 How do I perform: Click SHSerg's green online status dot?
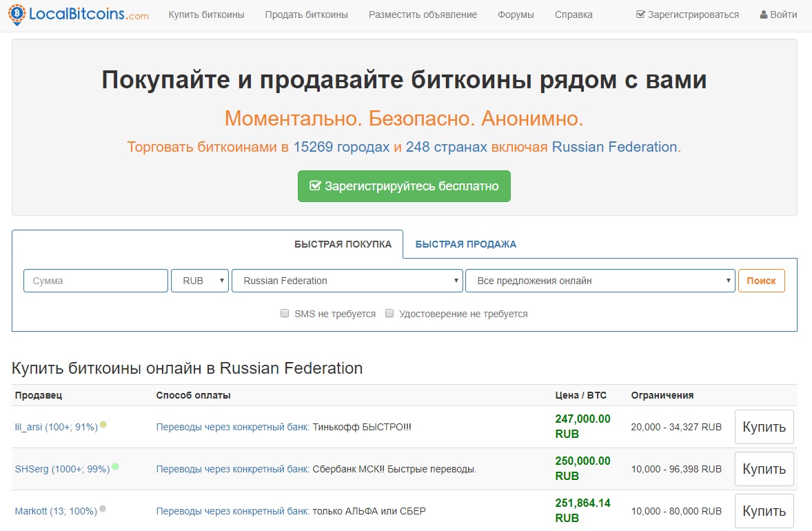(x=115, y=467)
